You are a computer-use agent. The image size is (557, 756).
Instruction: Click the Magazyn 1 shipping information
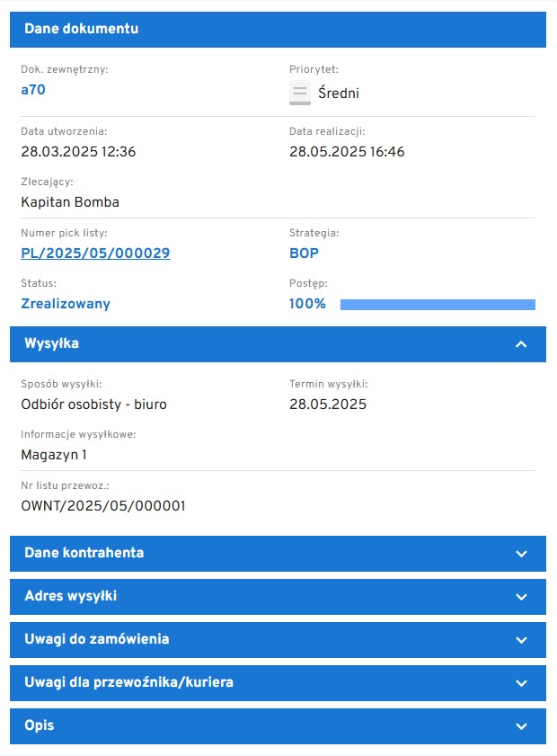tap(54, 455)
